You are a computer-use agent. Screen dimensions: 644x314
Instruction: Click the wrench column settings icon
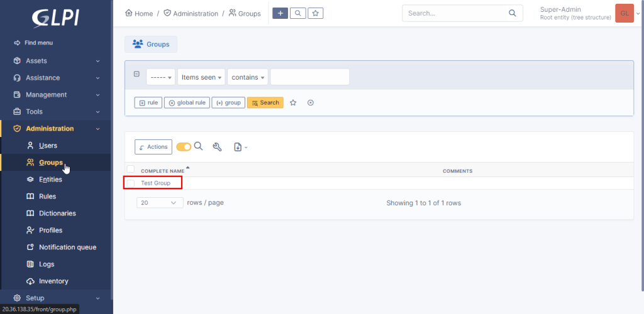point(217,147)
